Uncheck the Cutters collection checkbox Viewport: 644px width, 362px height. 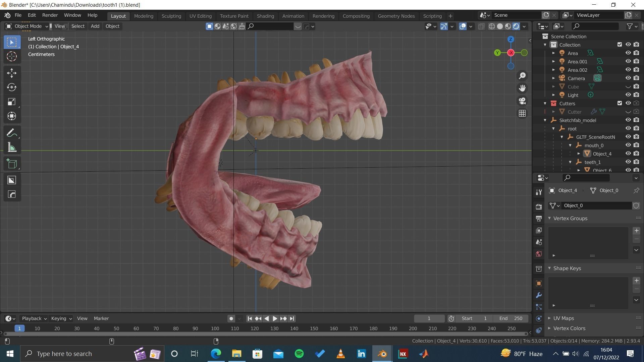[620, 103]
